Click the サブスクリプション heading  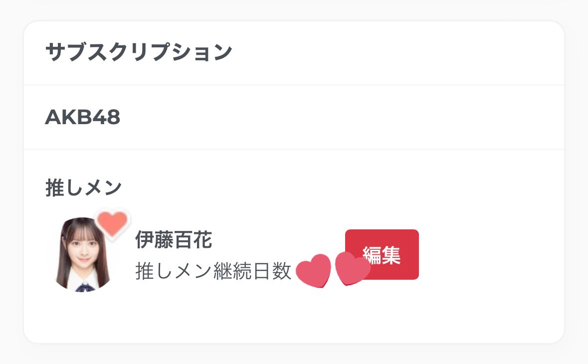pos(139,53)
